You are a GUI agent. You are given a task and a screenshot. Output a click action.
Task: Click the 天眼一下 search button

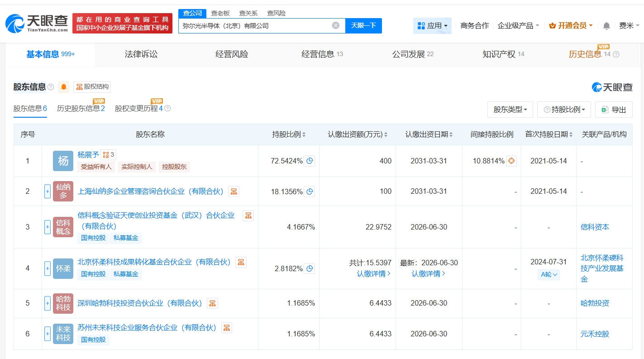(x=363, y=26)
